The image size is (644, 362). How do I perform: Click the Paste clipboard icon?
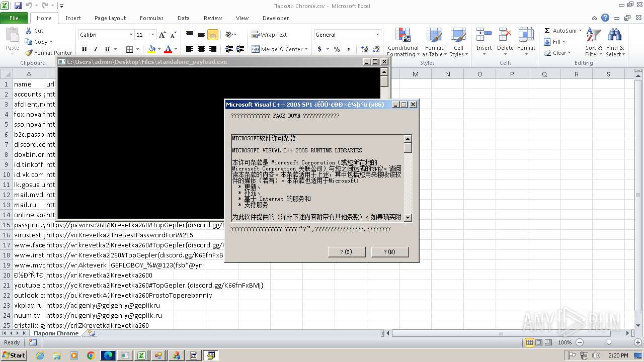12,36
